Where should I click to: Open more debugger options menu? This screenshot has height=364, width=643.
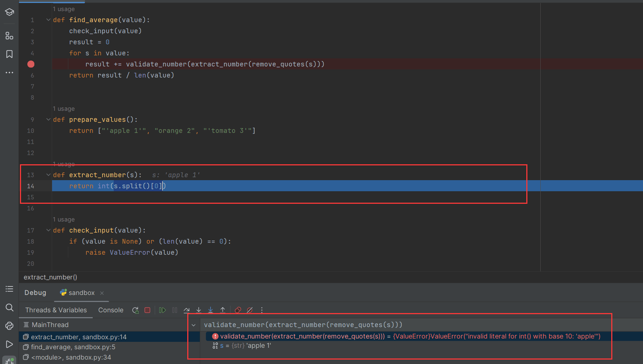[x=262, y=310]
